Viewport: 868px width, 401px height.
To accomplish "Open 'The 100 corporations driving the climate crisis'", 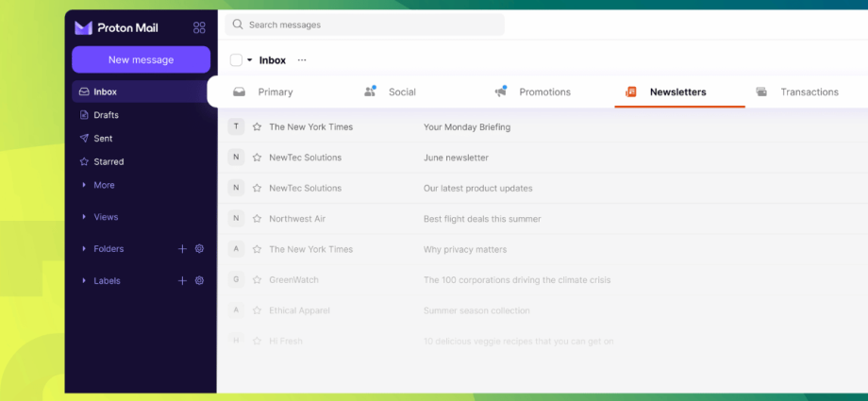I will point(517,279).
